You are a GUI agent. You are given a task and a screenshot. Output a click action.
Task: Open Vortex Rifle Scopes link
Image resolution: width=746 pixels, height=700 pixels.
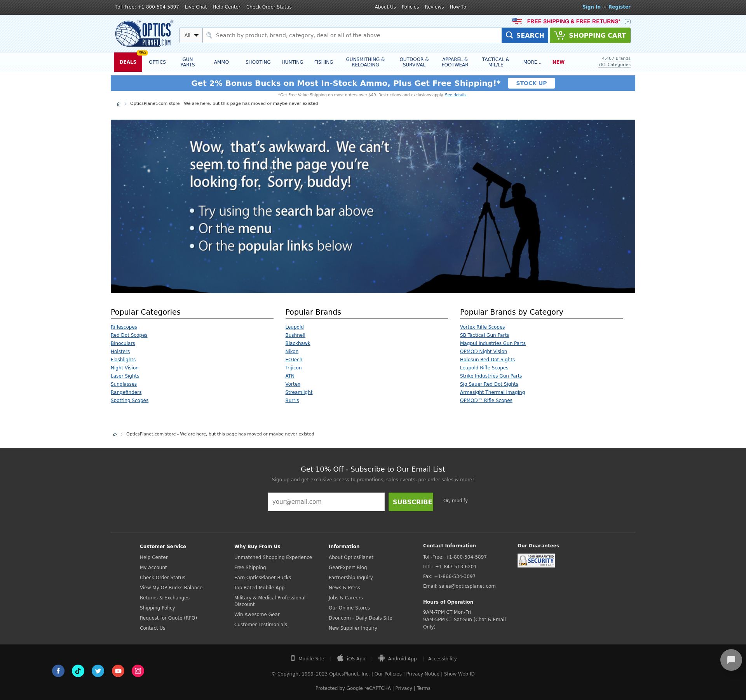482,327
